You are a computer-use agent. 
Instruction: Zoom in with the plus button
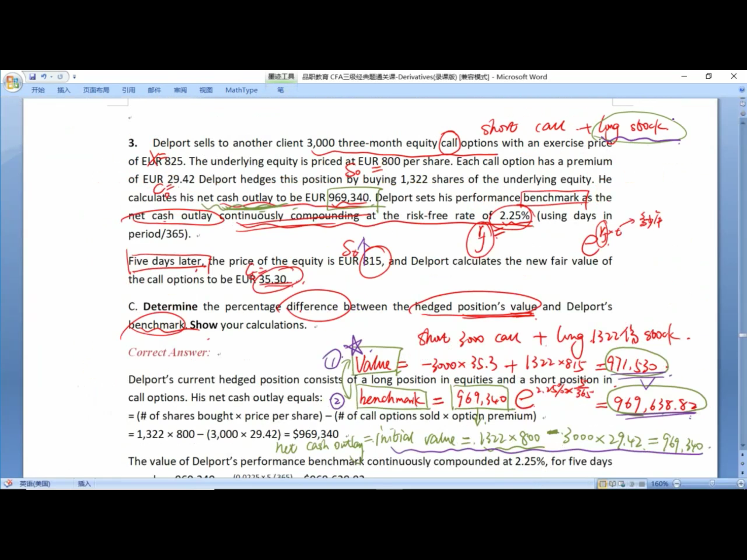(x=741, y=484)
